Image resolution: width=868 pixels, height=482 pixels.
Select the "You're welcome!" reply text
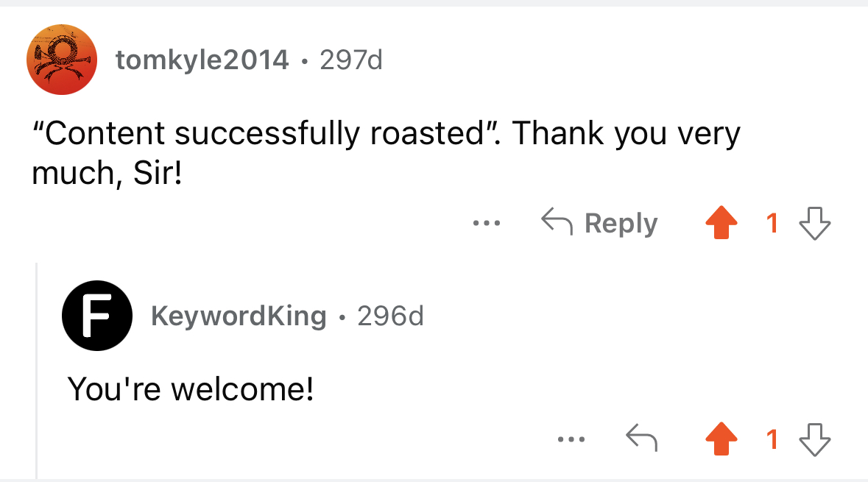pyautogui.click(x=191, y=389)
